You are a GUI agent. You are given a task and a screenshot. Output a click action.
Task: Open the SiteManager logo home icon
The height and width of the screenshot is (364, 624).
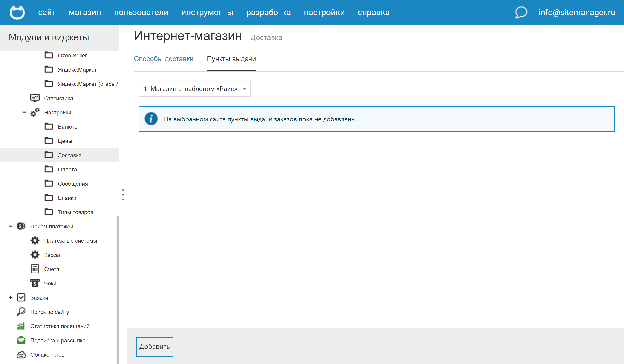coord(17,12)
